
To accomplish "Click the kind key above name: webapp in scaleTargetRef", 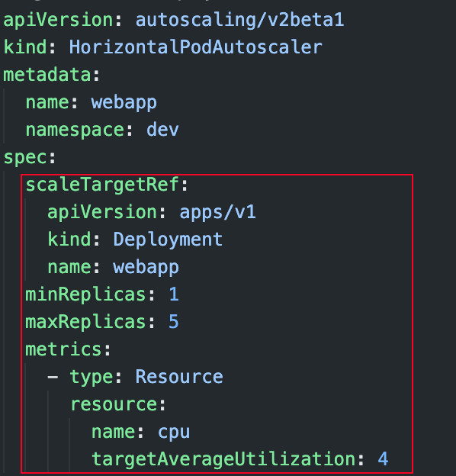I will click(x=69, y=240).
